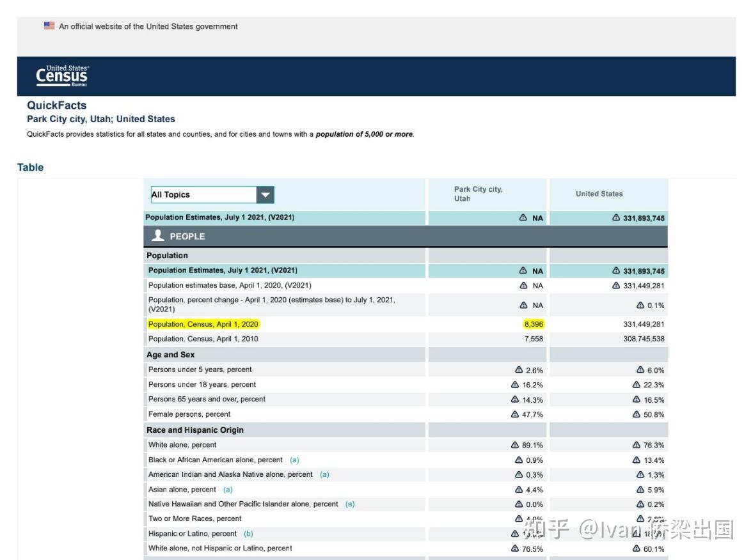Open footnote (a) on Asian alone row
The height and width of the screenshot is (560, 753).
click(228, 490)
